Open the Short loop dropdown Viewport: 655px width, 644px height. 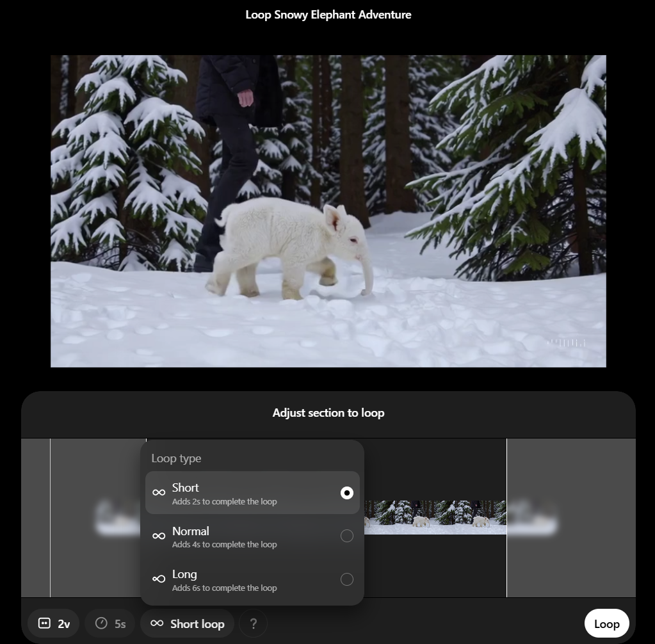point(187,624)
